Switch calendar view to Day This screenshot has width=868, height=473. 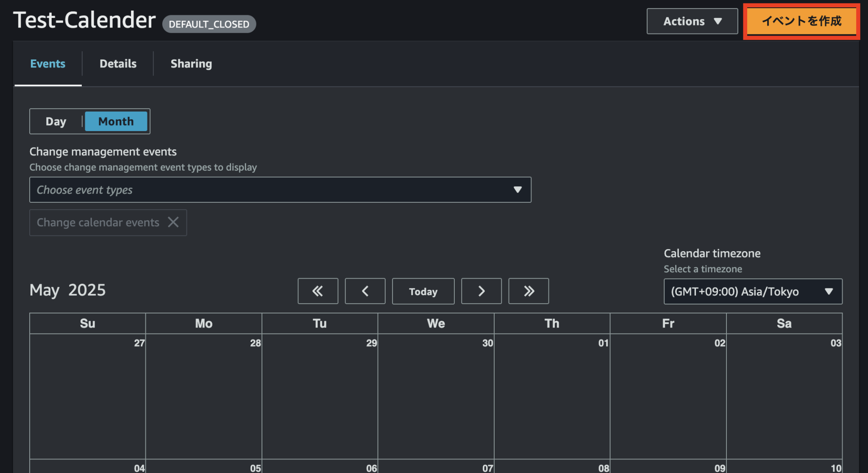pyautogui.click(x=56, y=121)
